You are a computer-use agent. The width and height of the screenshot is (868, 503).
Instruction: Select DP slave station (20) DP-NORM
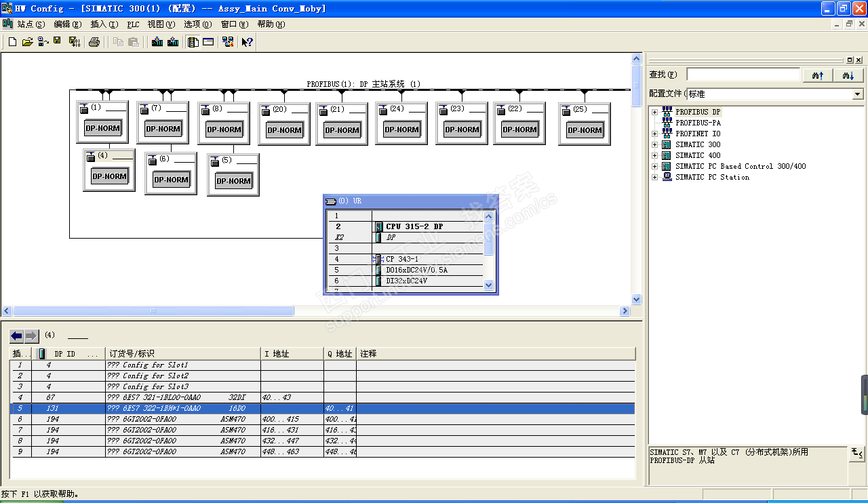[284, 123]
